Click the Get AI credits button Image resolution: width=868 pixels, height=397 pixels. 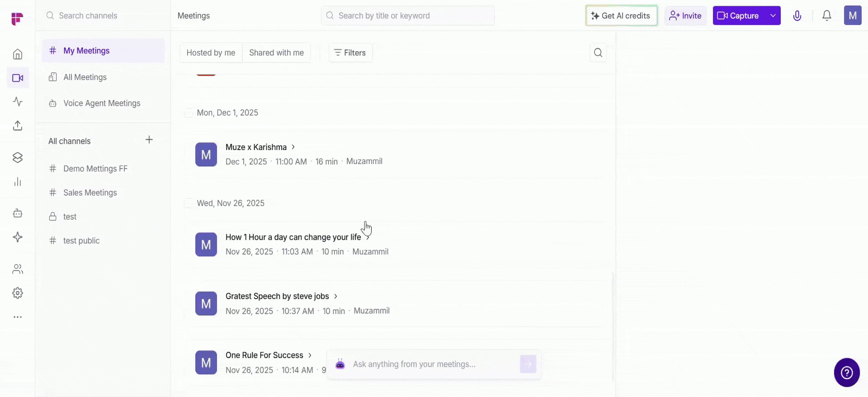(621, 16)
